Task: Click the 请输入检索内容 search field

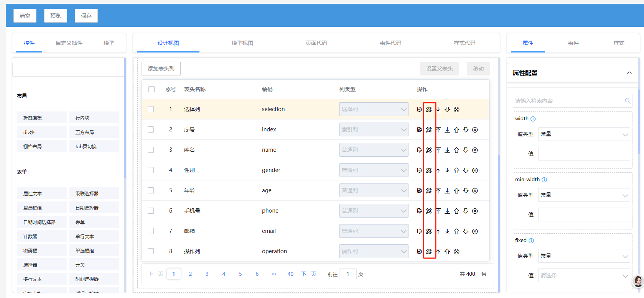Action: coord(568,101)
